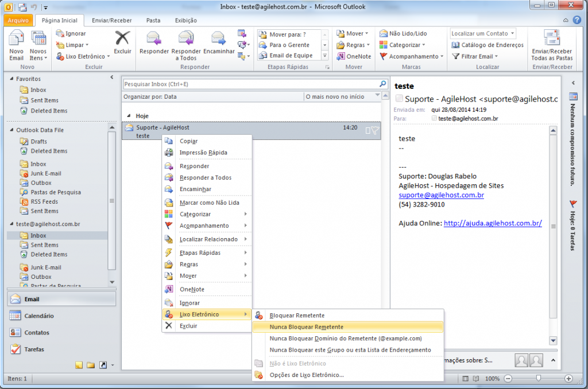Open the Catálogo de Endereços
Image resolution: width=588 pixels, height=389 pixels.
pos(488,45)
